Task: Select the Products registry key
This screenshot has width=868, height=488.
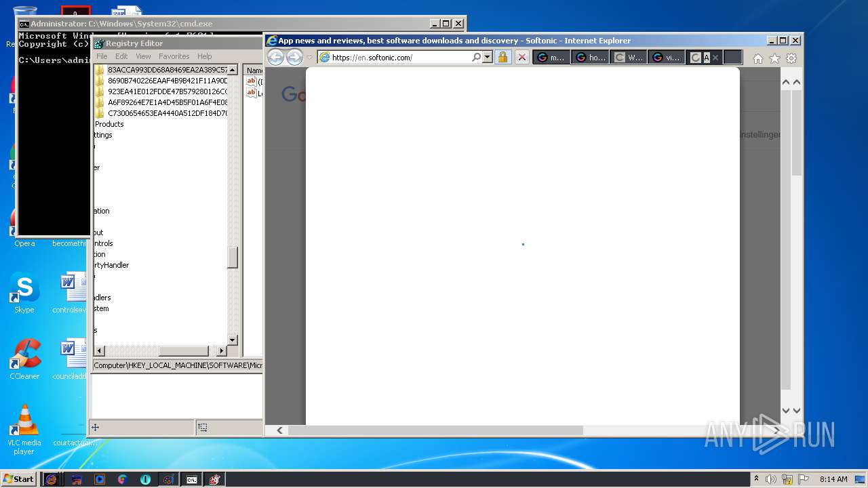Action: [x=109, y=124]
